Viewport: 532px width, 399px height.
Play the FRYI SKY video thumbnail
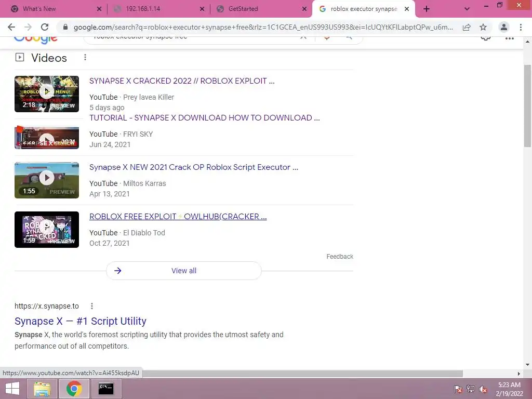(47, 137)
